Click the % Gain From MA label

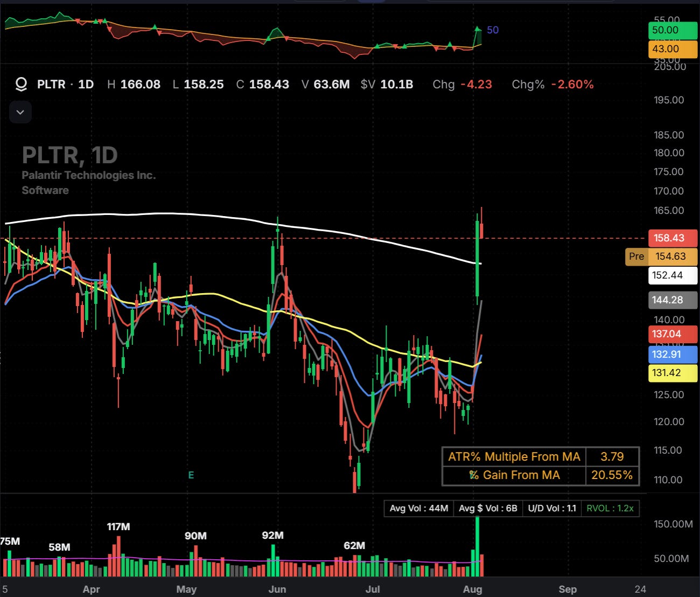pos(514,475)
